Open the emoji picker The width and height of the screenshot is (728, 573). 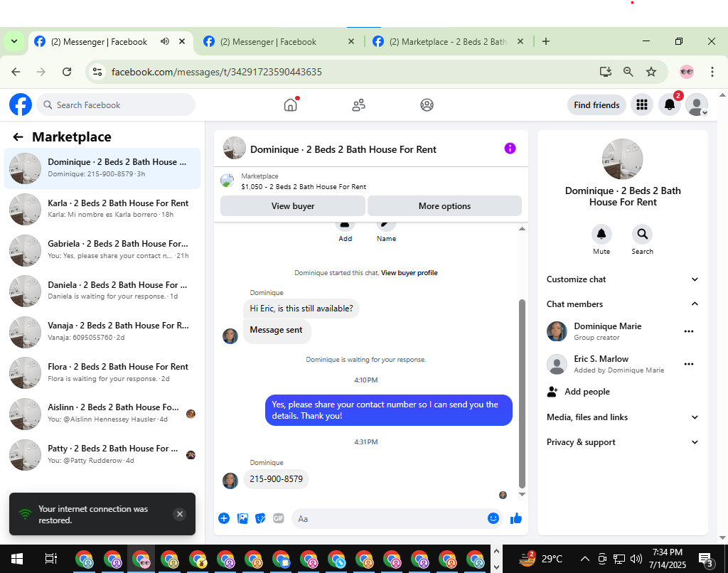coord(493,518)
